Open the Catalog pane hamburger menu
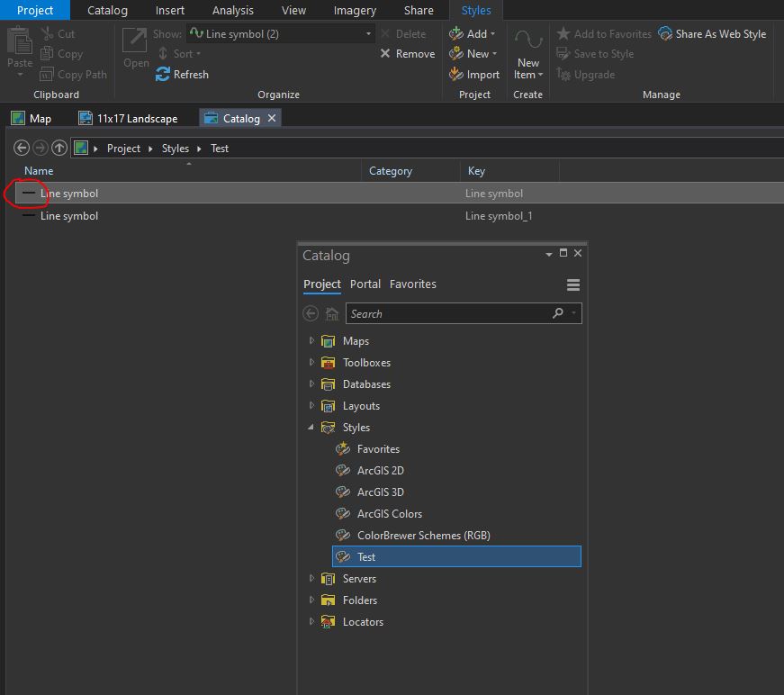This screenshot has width=784, height=695. pos(573,284)
